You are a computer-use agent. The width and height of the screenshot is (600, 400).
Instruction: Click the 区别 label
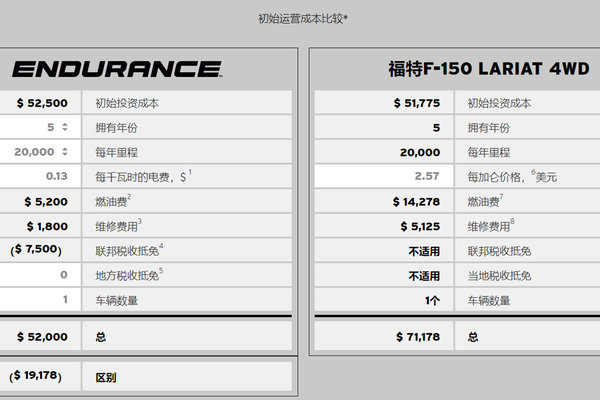106,377
